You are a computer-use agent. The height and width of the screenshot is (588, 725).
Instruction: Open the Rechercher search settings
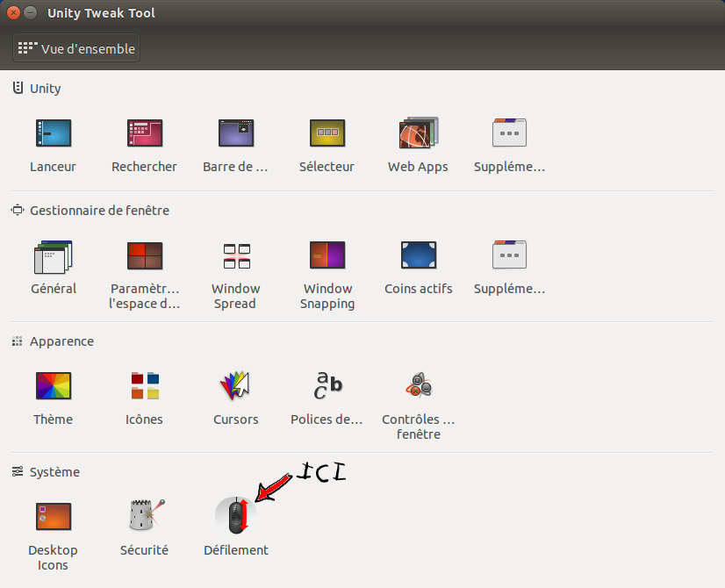click(x=144, y=144)
